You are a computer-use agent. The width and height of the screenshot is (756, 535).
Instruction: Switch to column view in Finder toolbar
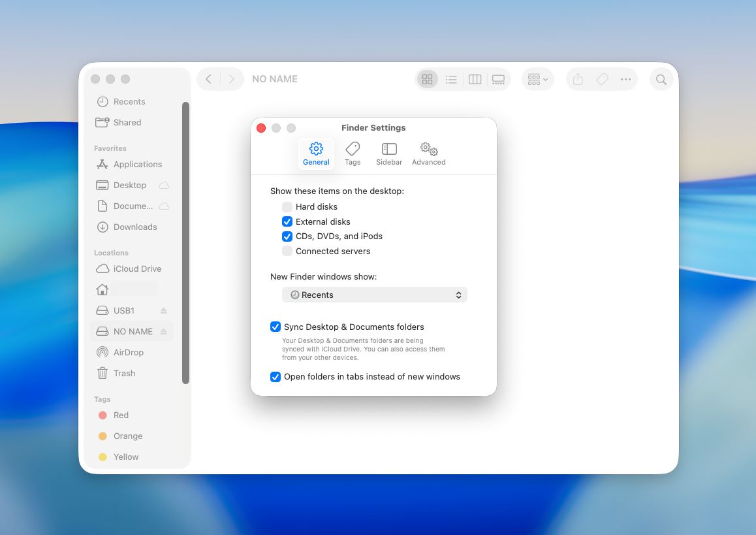pyautogui.click(x=475, y=79)
